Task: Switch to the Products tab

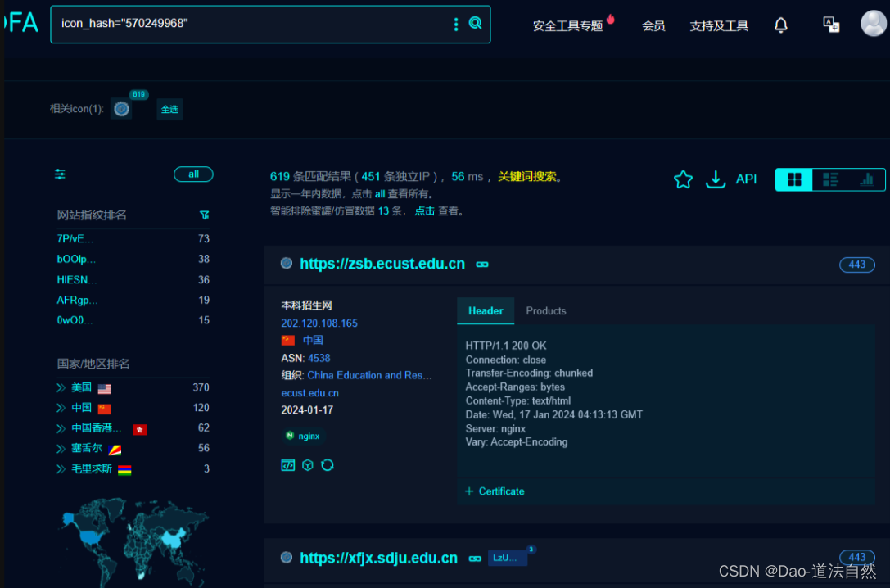Action: click(x=545, y=311)
